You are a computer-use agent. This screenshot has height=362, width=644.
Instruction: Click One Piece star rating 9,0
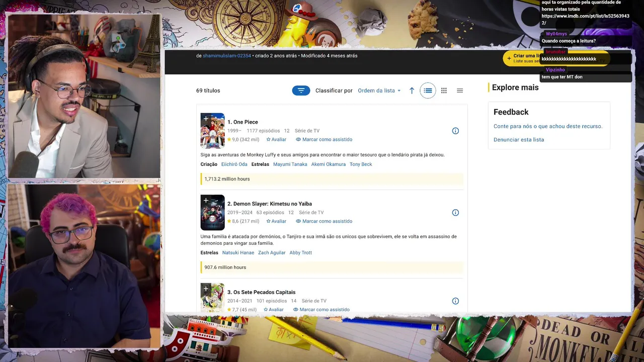click(x=243, y=139)
